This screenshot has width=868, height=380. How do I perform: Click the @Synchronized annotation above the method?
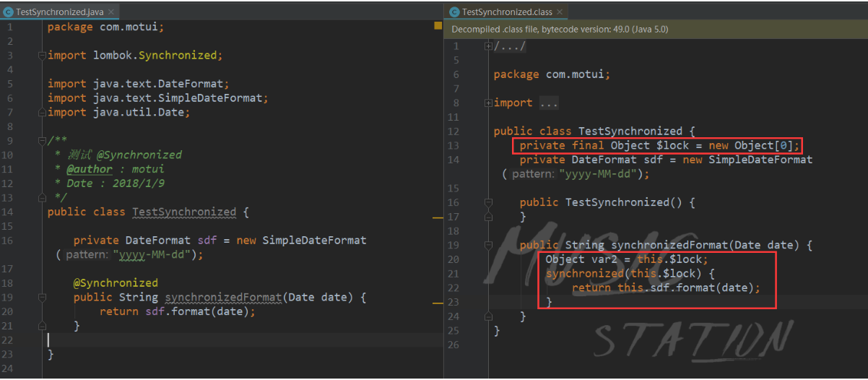pos(116,282)
